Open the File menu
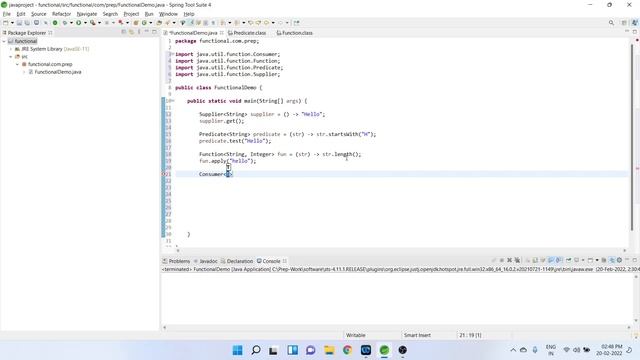640x360 pixels. click(7, 14)
